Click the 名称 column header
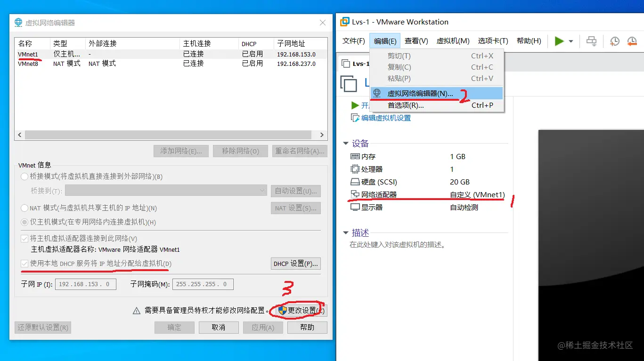 click(33, 44)
